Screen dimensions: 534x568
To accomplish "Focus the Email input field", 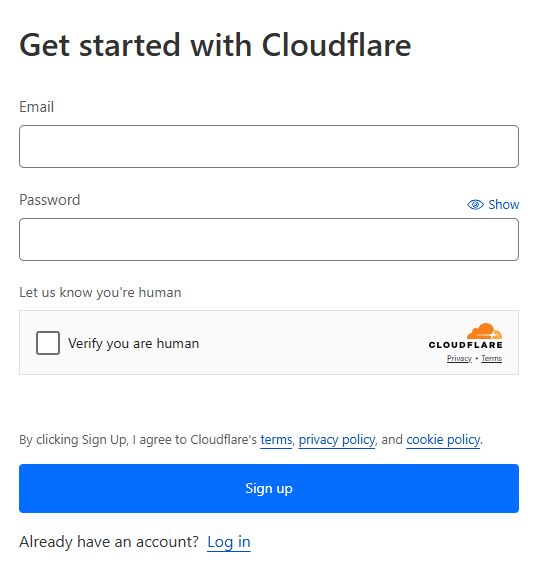I will [x=269, y=146].
